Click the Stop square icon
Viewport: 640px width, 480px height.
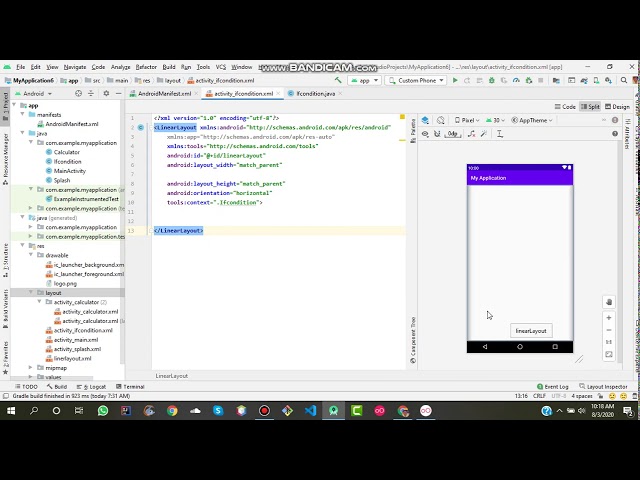pos(541,80)
